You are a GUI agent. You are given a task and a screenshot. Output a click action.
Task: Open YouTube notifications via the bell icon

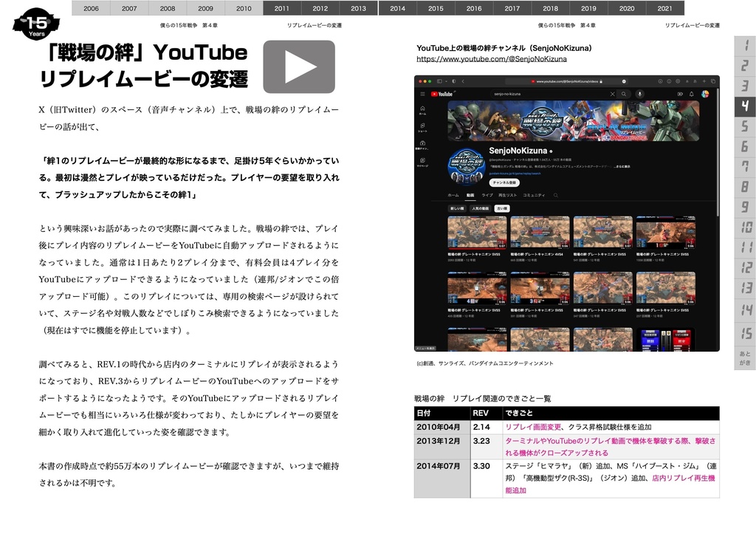(691, 93)
